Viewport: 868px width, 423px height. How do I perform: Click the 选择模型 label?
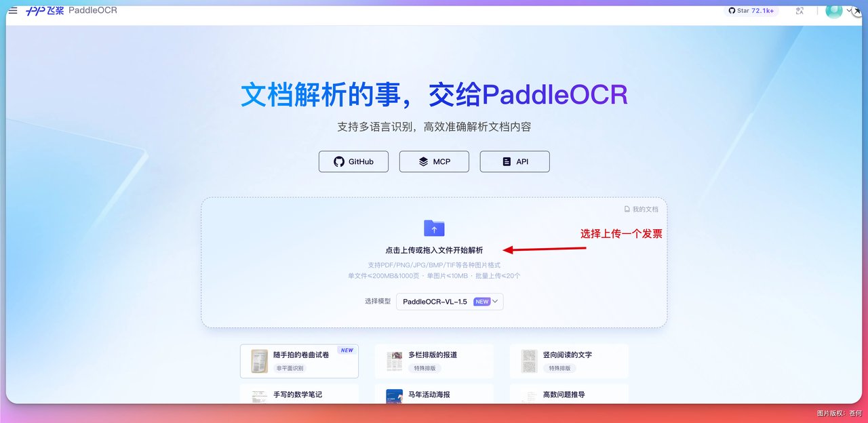(x=378, y=302)
